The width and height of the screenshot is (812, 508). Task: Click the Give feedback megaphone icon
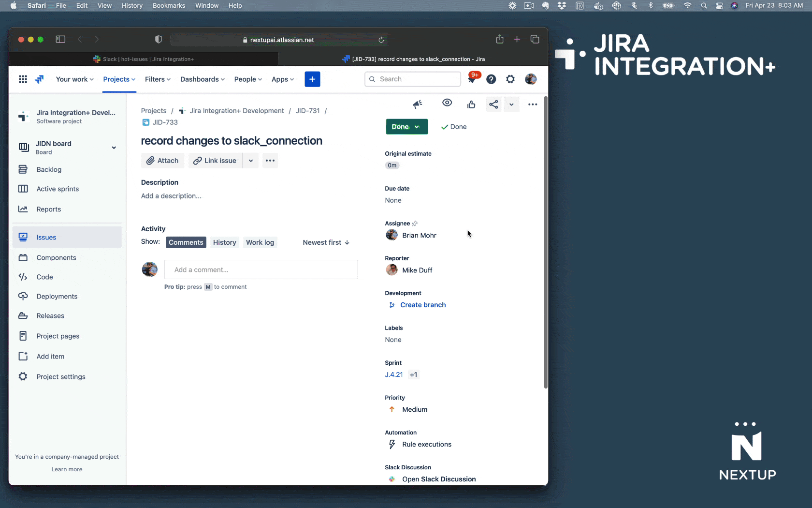pyautogui.click(x=418, y=104)
